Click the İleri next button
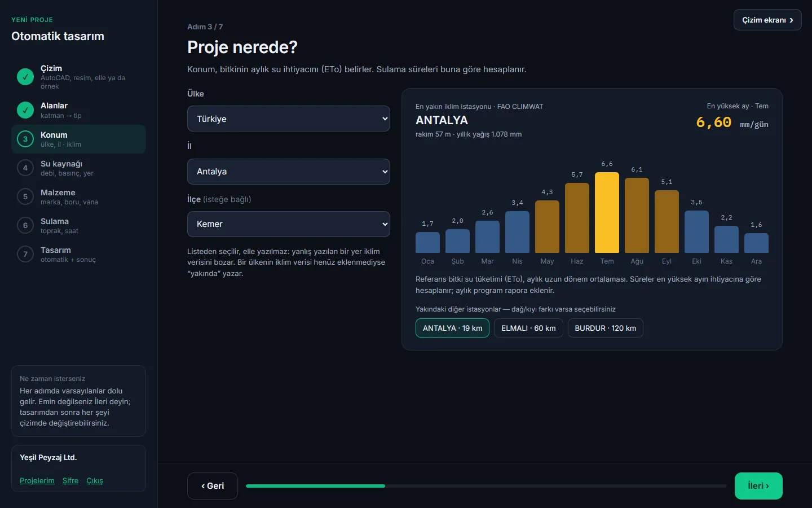 (758, 486)
